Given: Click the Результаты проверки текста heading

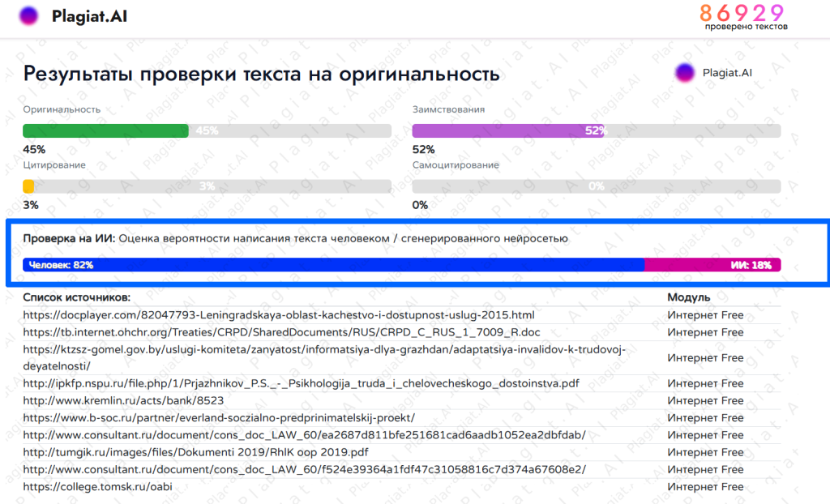Looking at the screenshot, I should (261, 74).
